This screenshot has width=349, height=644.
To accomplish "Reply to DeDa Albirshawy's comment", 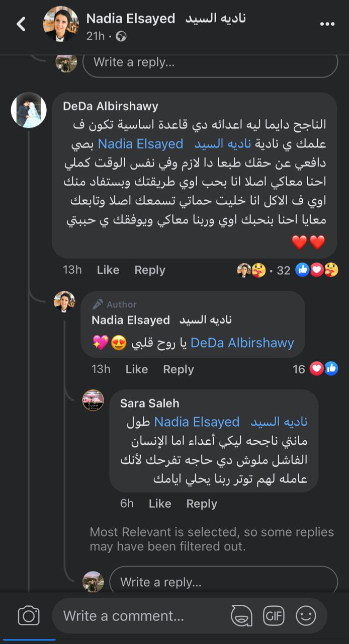I will (x=149, y=270).
